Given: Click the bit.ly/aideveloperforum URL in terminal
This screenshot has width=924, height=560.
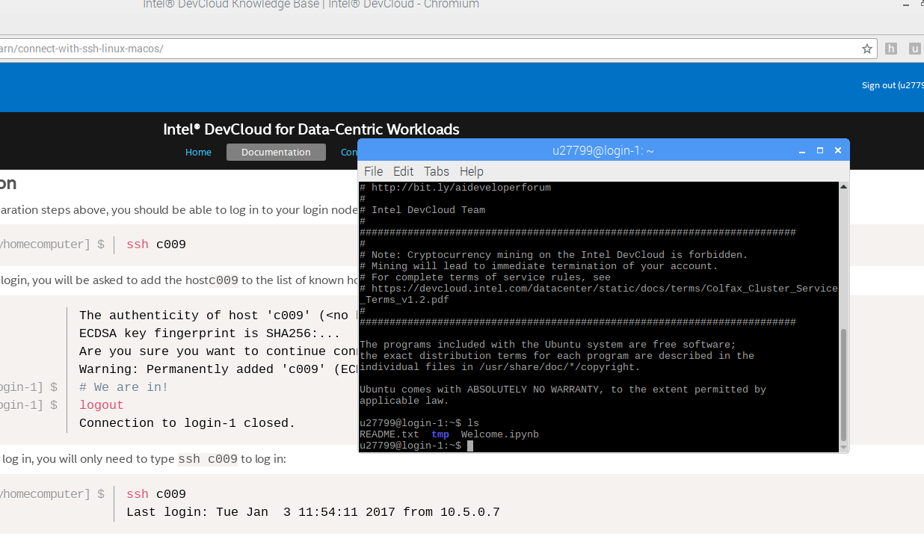Looking at the screenshot, I should coord(461,188).
